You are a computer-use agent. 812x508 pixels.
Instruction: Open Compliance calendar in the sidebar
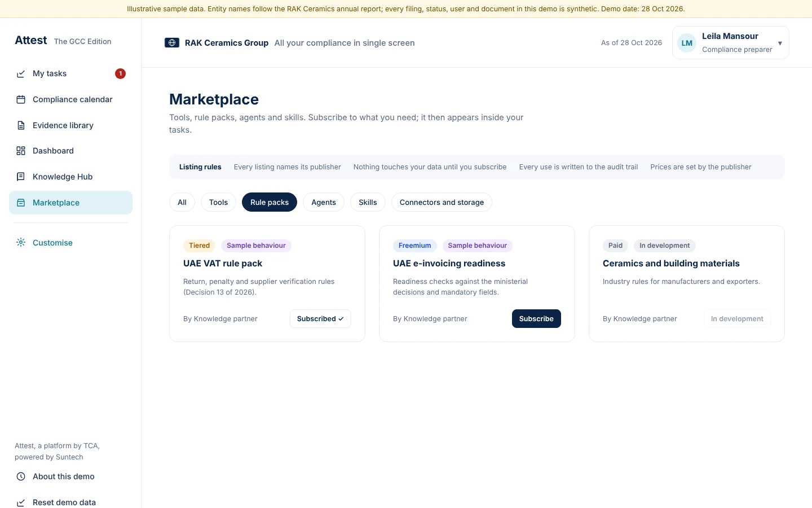coord(70,99)
